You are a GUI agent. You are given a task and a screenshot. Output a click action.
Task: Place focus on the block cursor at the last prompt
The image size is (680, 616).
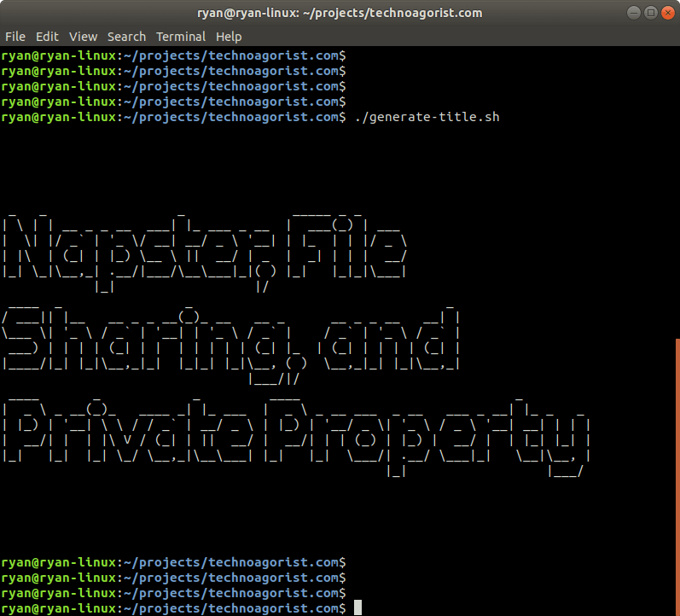(x=358, y=607)
